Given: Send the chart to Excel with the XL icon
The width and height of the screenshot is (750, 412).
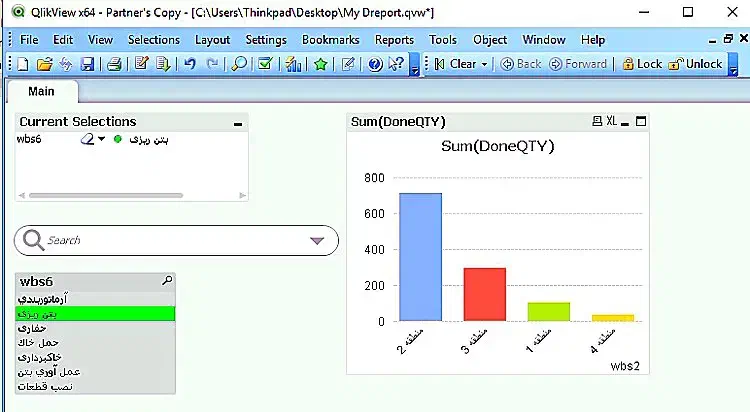Looking at the screenshot, I should (611, 121).
